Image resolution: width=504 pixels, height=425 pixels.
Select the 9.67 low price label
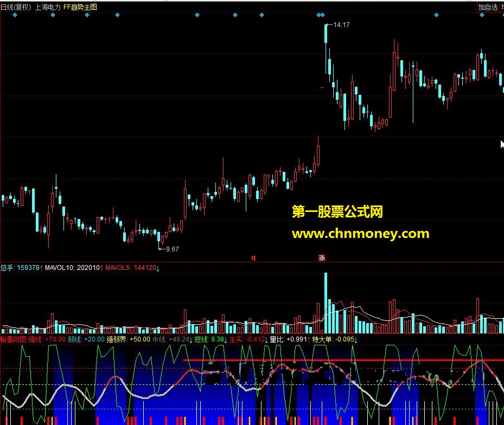(173, 249)
